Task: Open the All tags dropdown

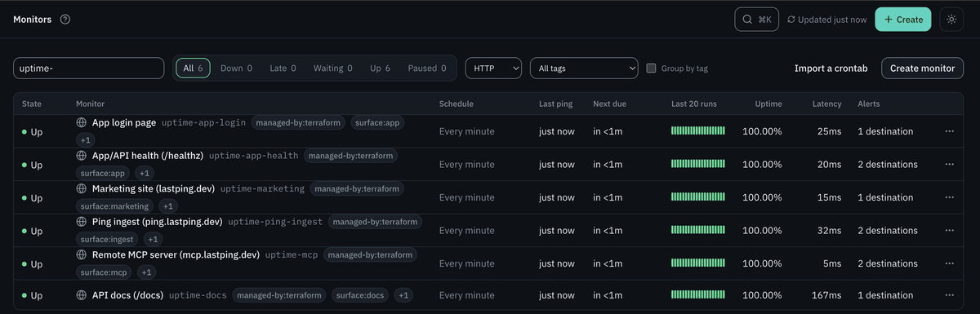Action: pos(584,69)
